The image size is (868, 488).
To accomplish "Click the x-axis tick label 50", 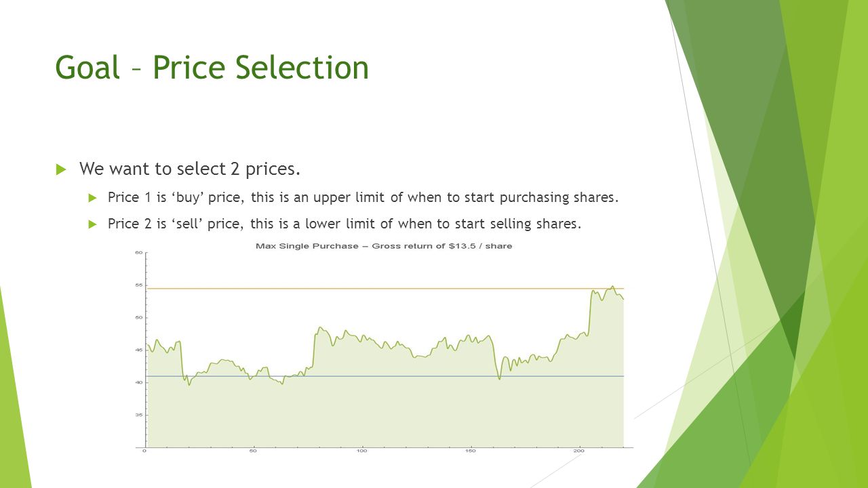I will pos(253,451).
